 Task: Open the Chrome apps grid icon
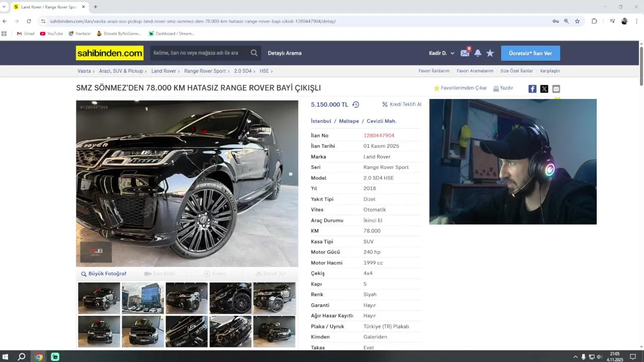point(4,34)
